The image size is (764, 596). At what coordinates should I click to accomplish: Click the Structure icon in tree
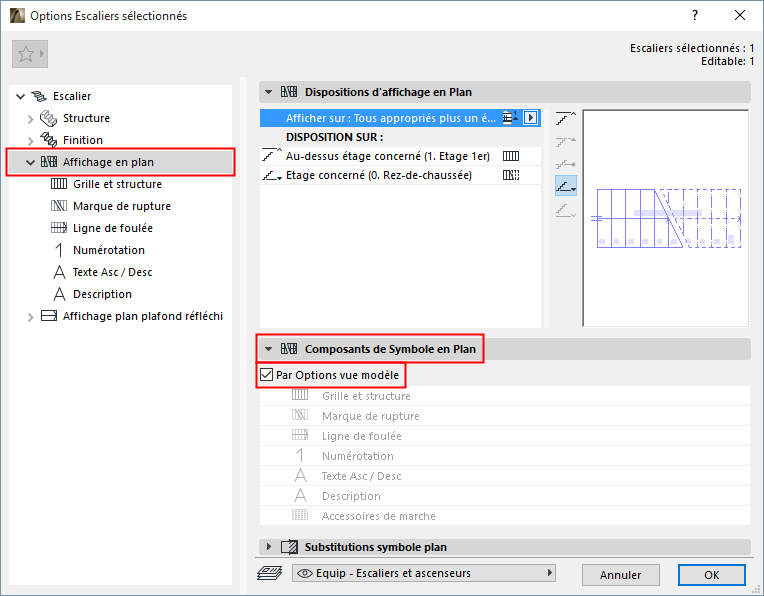click(48, 118)
